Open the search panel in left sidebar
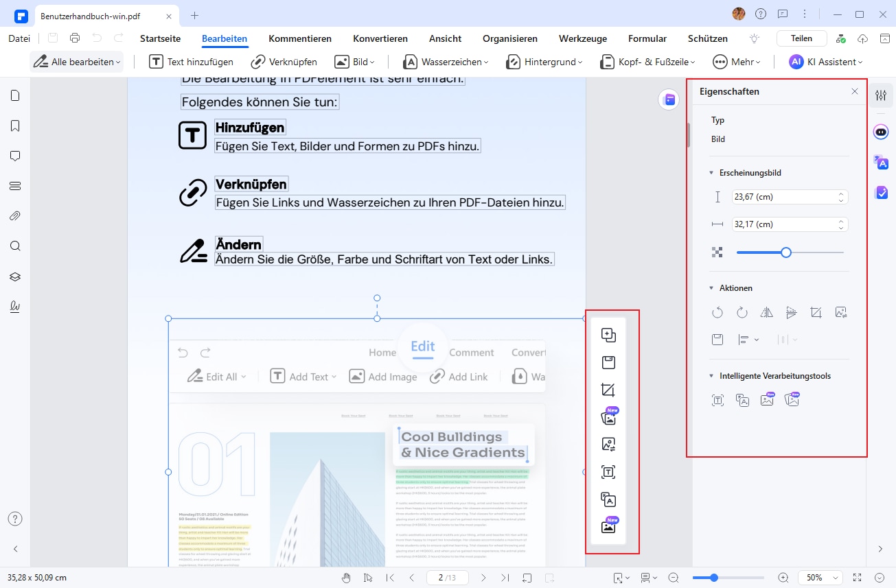 pyautogui.click(x=15, y=246)
